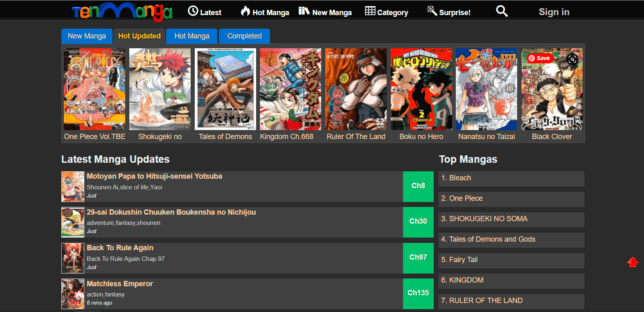Click the red scroll-to-top arrow
The height and width of the screenshot is (312, 644).
[x=633, y=262]
